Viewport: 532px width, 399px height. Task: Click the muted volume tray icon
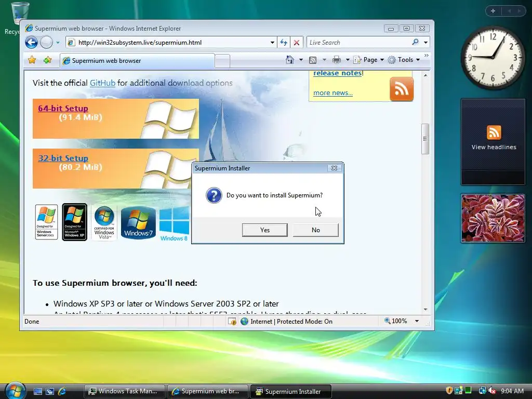click(491, 391)
